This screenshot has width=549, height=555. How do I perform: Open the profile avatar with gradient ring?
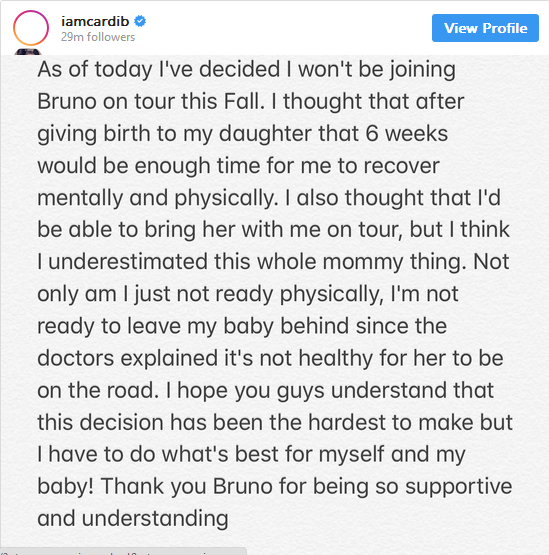coord(31,28)
